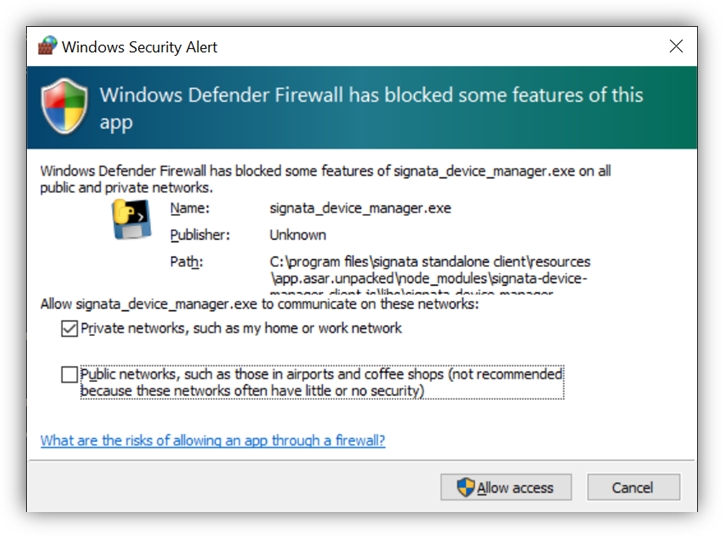Select the signata_device_manager.exe name value
The height and width of the screenshot is (537, 723).
360,208
